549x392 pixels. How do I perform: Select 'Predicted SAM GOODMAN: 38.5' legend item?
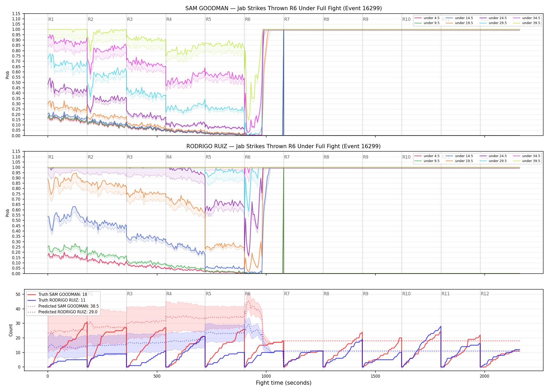[x=63, y=306]
